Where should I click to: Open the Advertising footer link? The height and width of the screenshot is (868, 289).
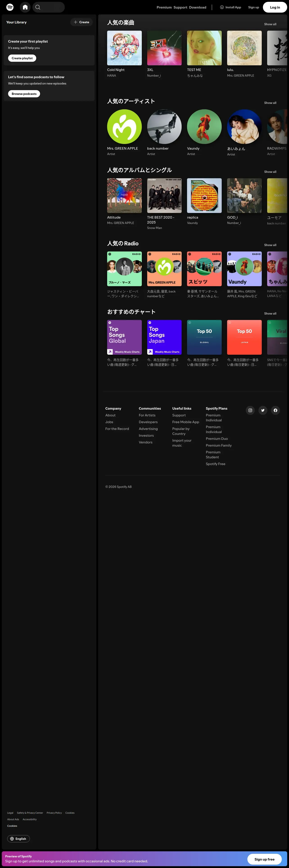point(148,429)
